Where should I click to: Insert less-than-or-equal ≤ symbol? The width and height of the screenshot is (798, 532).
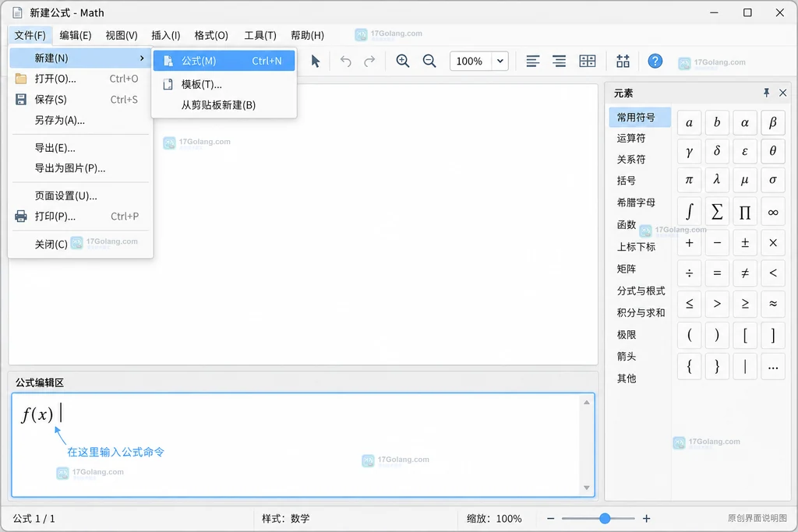coord(689,304)
